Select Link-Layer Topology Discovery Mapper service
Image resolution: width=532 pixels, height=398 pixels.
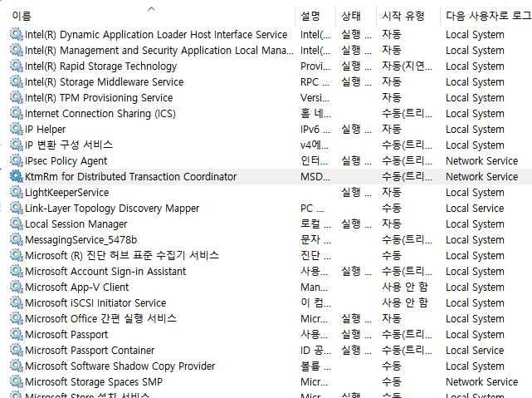112,209
